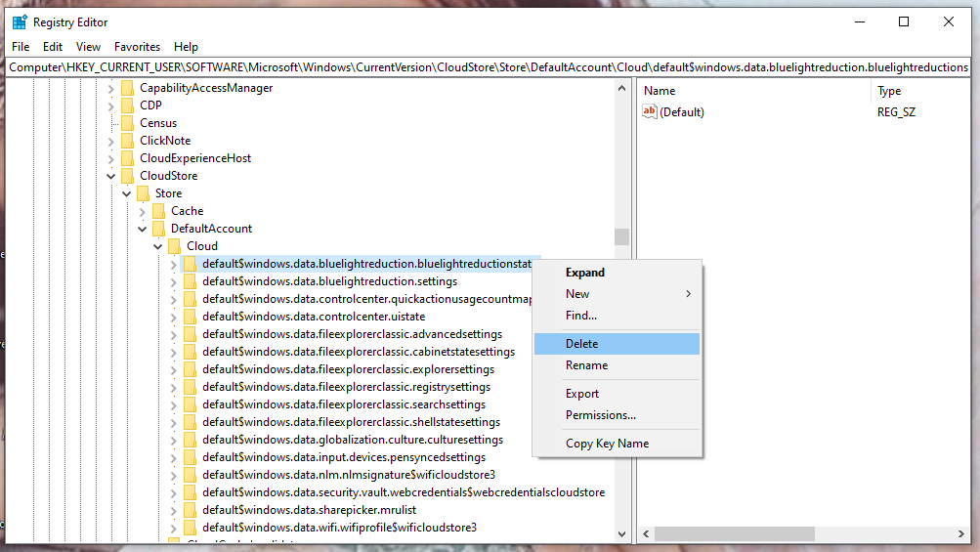980x552 pixels.
Task: Collapse the Cloud key
Action: coord(158,246)
